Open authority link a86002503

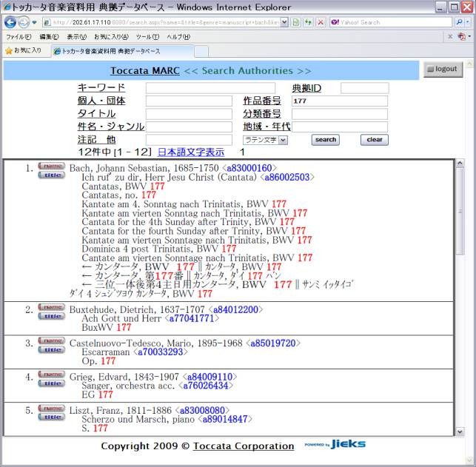click(x=287, y=177)
